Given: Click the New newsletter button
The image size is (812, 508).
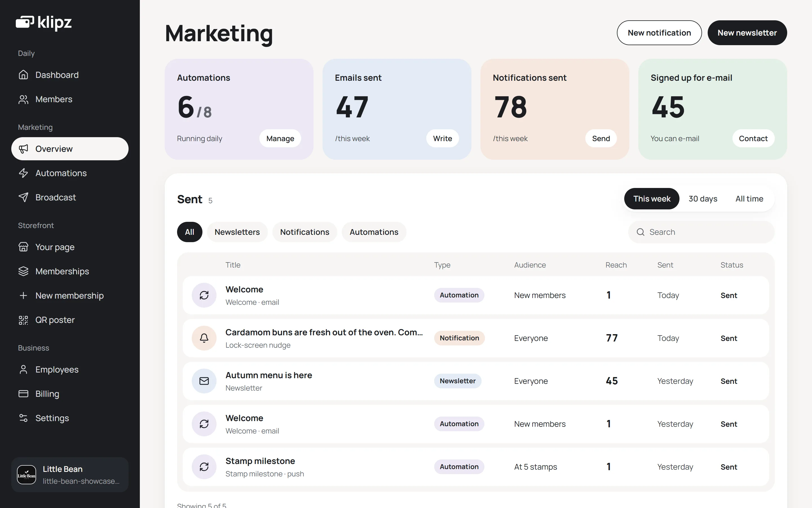Looking at the screenshot, I should [x=747, y=32].
